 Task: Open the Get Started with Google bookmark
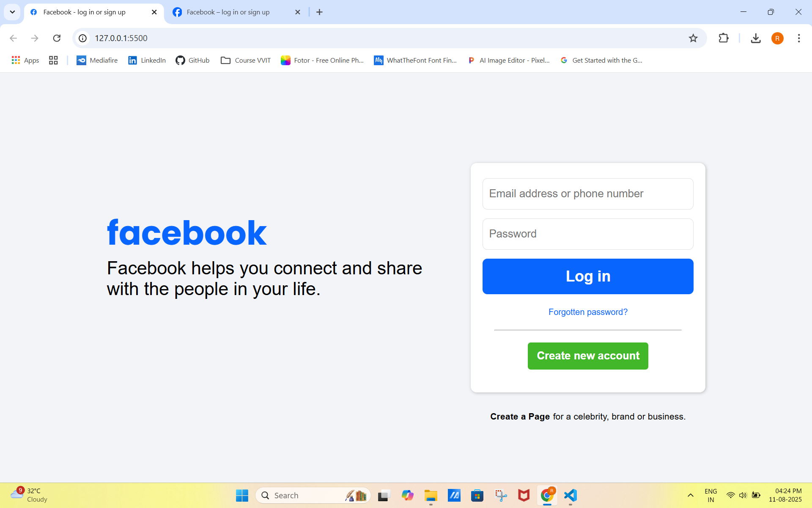pos(601,60)
